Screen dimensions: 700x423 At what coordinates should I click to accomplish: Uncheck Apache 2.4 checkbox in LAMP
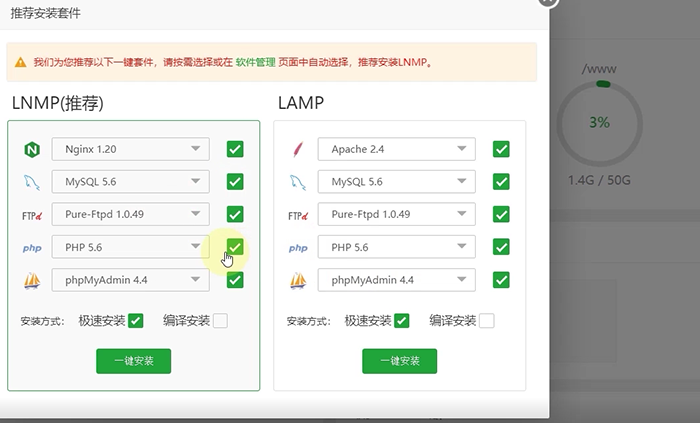click(x=501, y=149)
